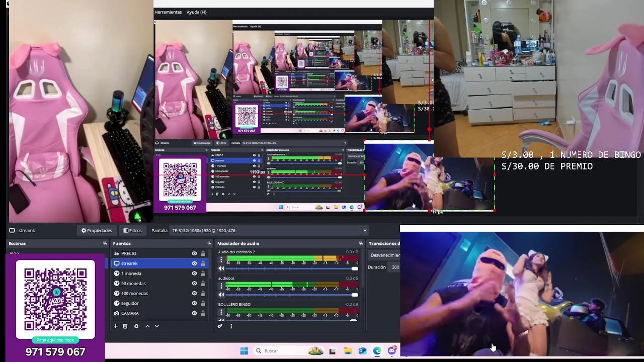Open the Ayuda (H) menu

pyautogui.click(x=196, y=12)
